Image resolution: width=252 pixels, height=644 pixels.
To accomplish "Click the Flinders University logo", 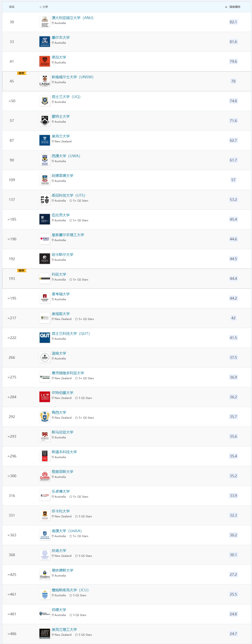I will pyautogui.click(x=44, y=575).
